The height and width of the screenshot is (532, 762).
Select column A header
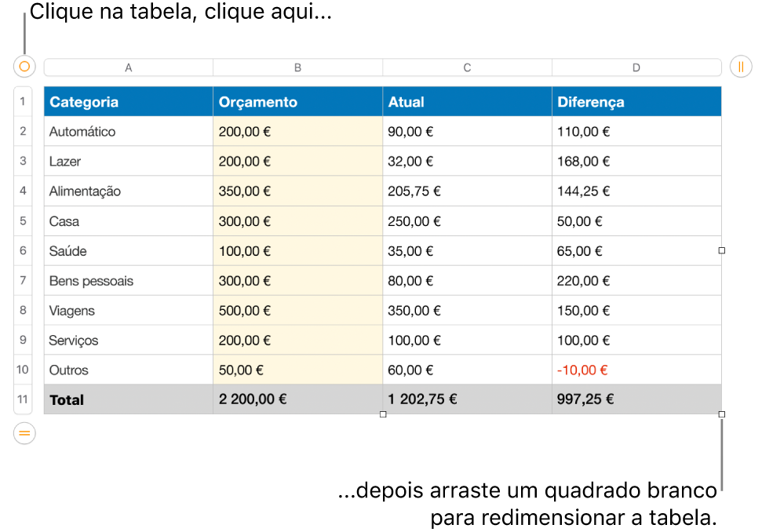pyautogui.click(x=128, y=67)
